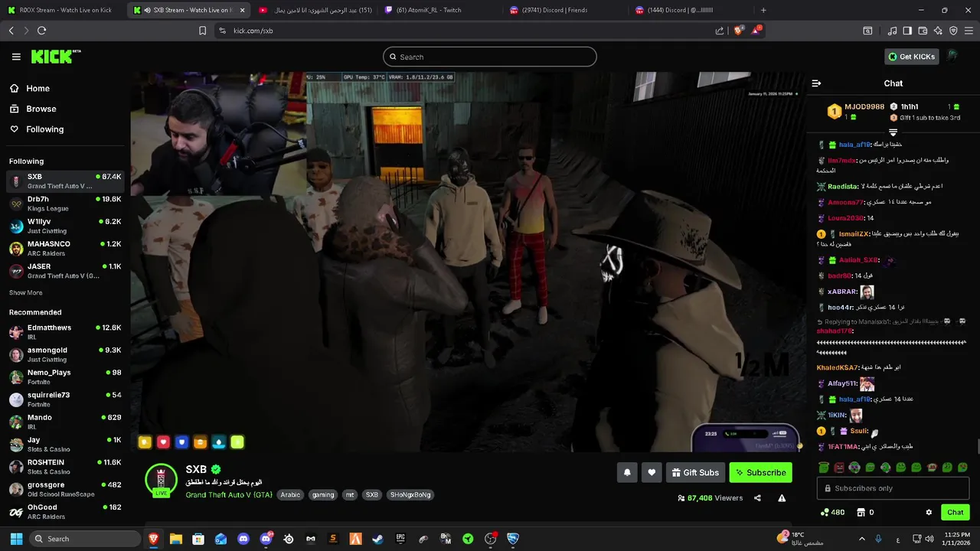
Task: Open Browse in sidebar
Action: coord(41,109)
